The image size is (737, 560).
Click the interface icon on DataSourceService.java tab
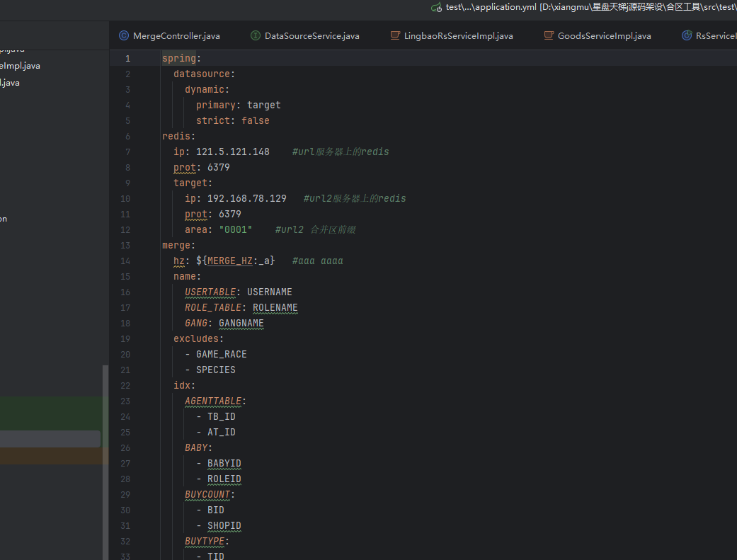pos(255,35)
